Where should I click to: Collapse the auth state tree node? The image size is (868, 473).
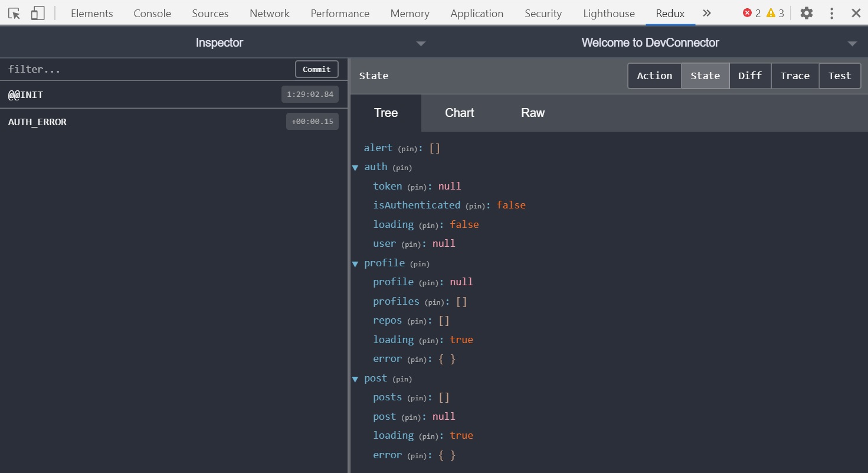[x=355, y=168]
